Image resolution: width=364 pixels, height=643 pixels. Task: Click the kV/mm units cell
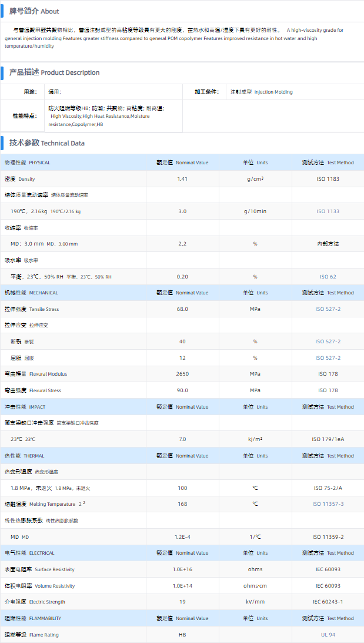[255, 602]
